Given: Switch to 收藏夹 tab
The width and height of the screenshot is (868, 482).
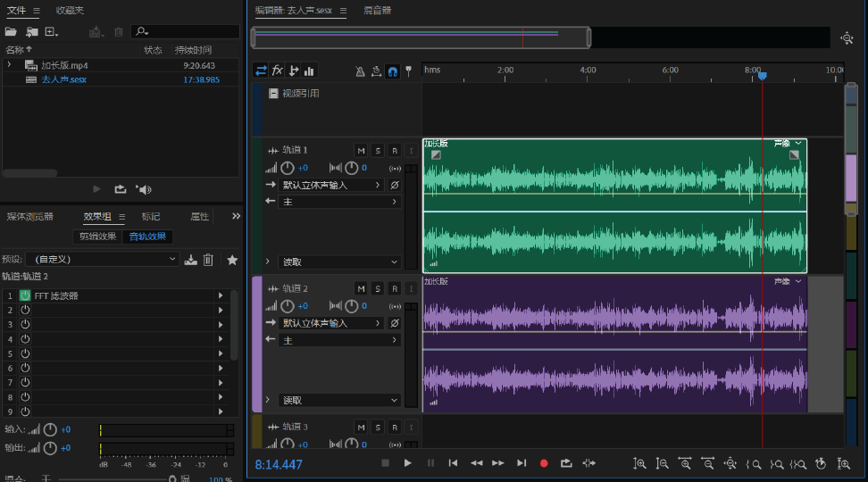Looking at the screenshot, I should [x=70, y=11].
